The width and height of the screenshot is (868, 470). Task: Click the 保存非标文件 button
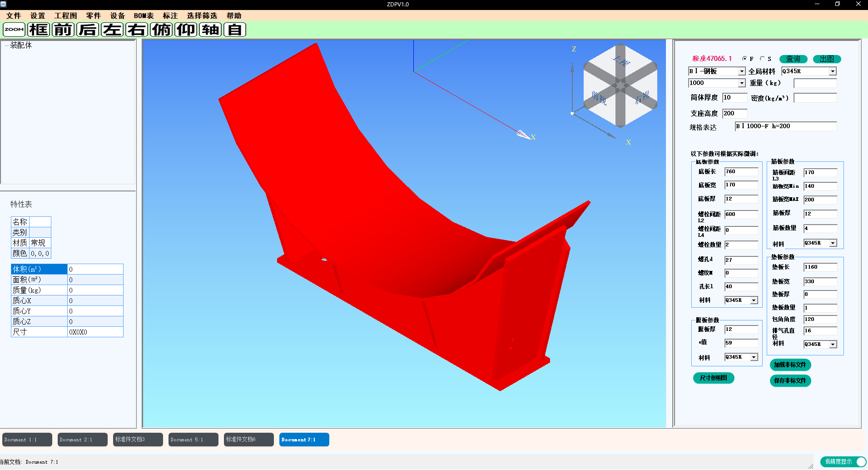click(790, 380)
